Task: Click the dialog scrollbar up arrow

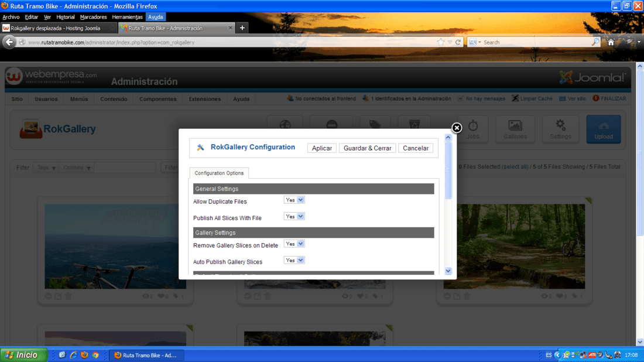Action: click(x=448, y=138)
